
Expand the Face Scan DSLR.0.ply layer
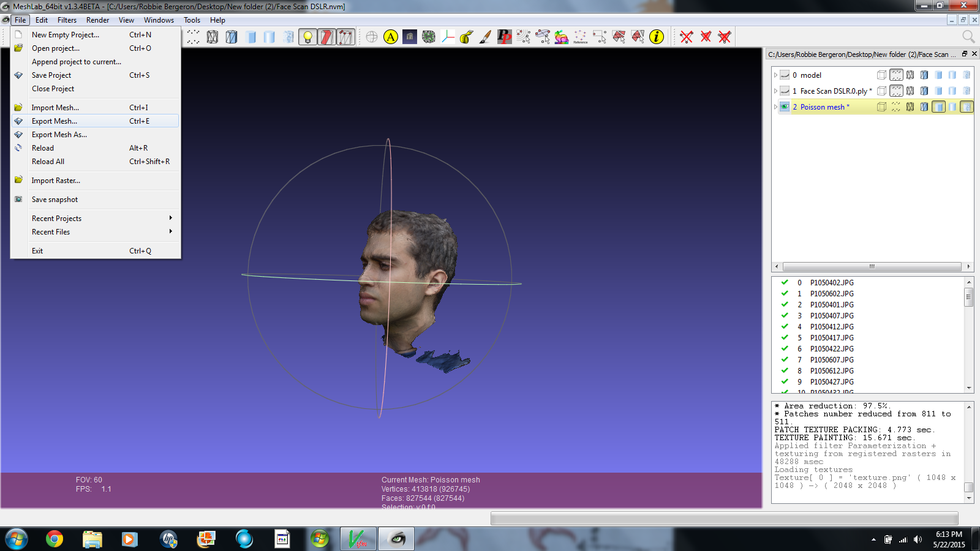[x=775, y=91]
